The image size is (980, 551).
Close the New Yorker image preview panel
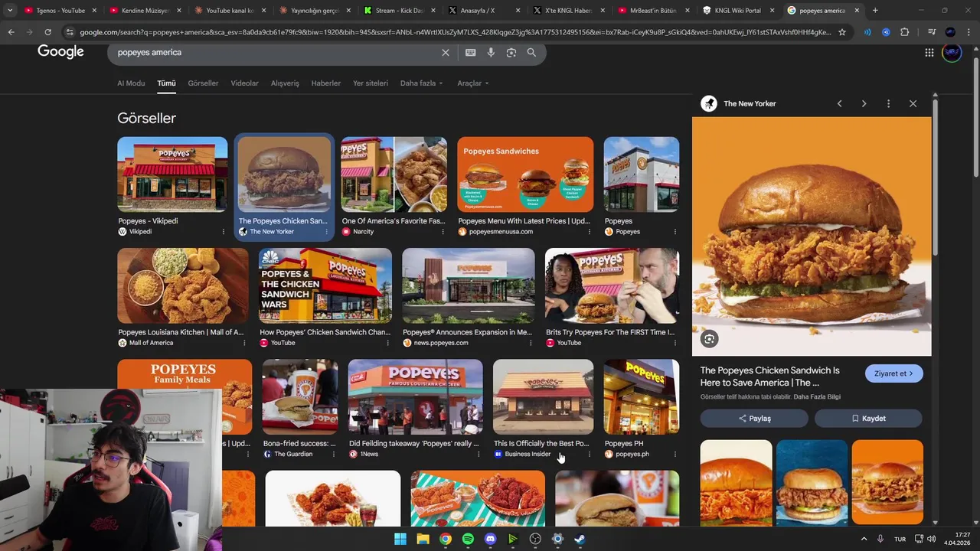pyautogui.click(x=913, y=103)
